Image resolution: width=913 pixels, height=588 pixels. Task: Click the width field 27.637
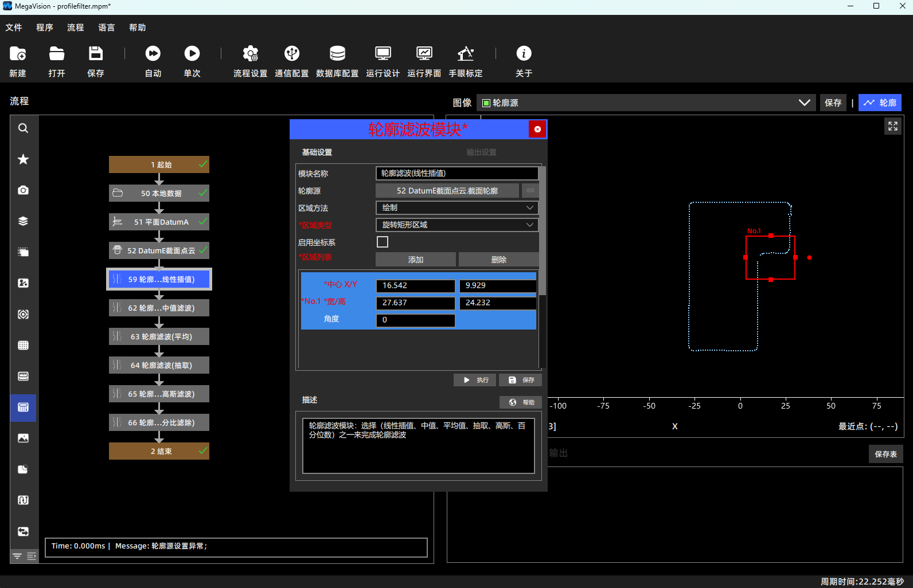416,303
